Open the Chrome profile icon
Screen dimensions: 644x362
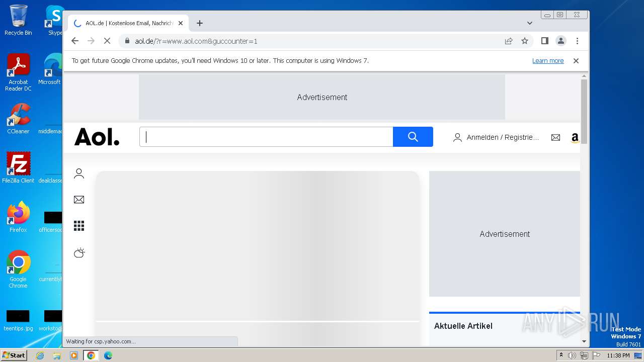560,41
